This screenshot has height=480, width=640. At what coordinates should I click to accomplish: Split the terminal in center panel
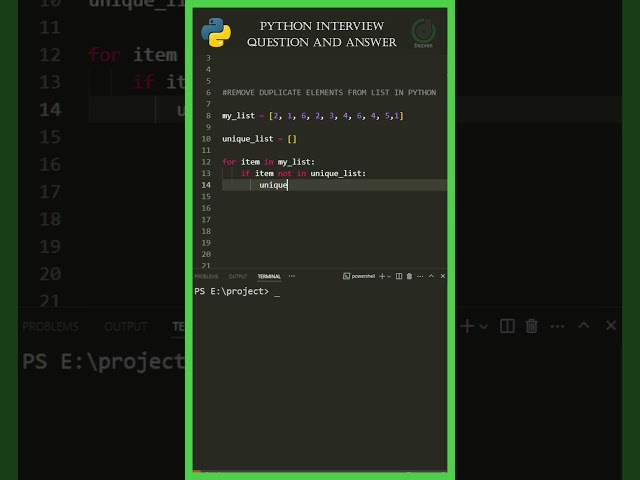pyautogui.click(x=399, y=276)
